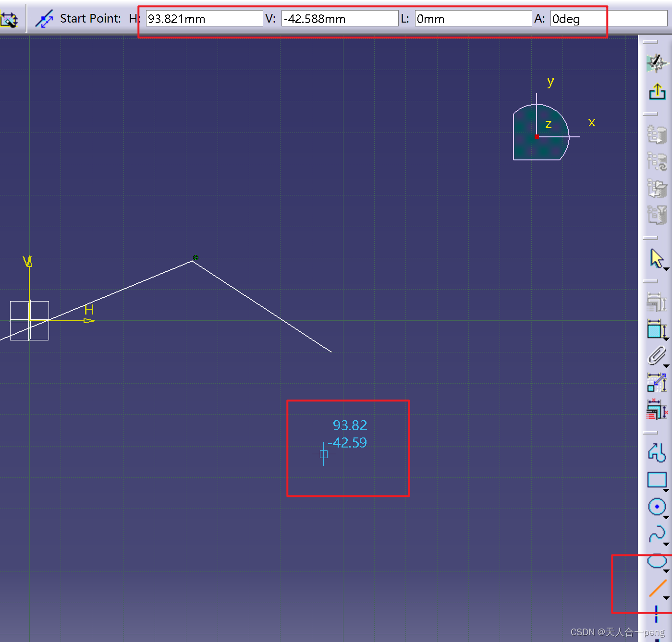Select the Sketch positioning icon in right toolbar
Viewport: 672px width, 642px height.
(x=657, y=63)
